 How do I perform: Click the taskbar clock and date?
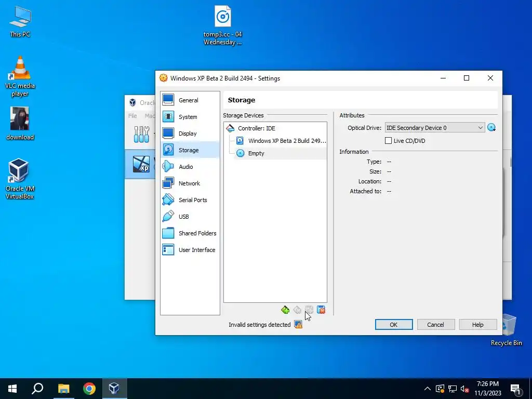click(x=487, y=389)
